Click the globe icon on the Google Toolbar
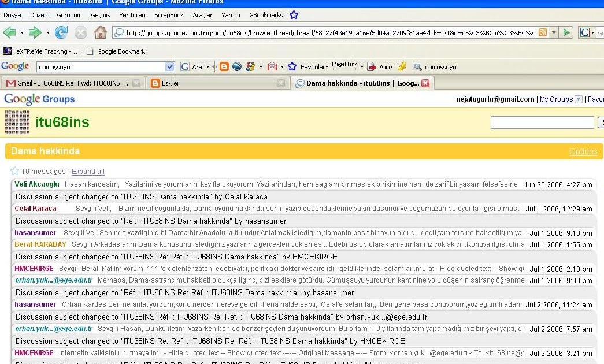Image resolution: width=604 pixels, height=364 pixels. (237, 67)
